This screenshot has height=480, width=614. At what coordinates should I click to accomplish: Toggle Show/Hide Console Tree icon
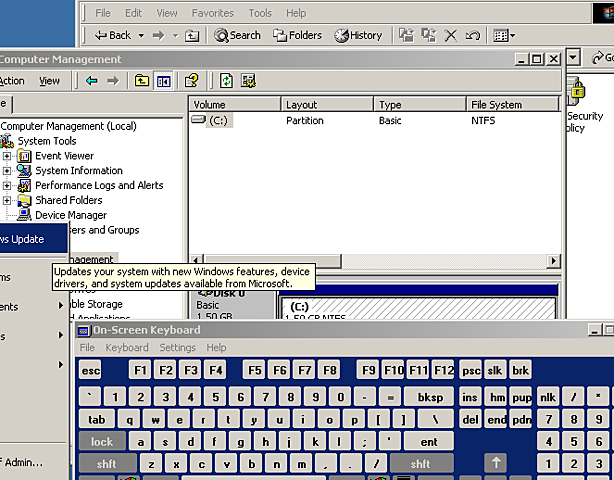[x=163, y=81]
